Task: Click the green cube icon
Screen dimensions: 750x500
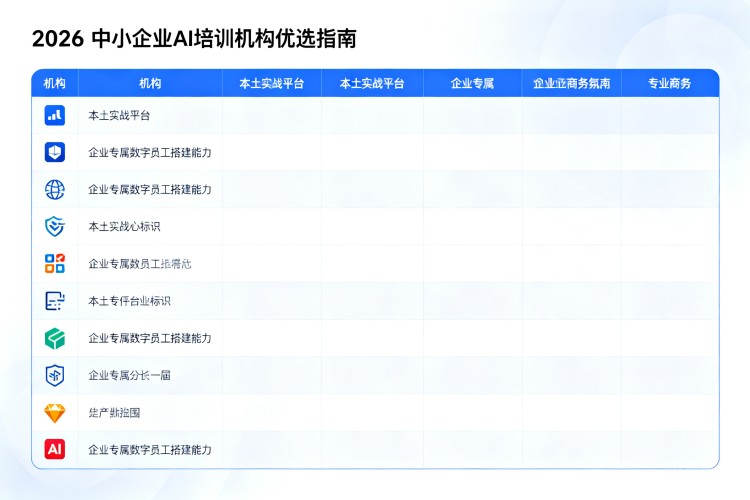Action: coord(55,338)
